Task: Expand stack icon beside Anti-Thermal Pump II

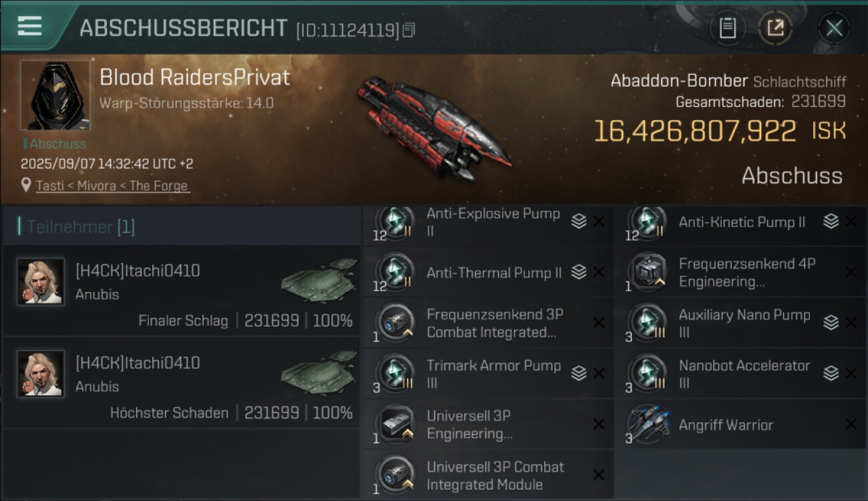Action: coord(579,273)
